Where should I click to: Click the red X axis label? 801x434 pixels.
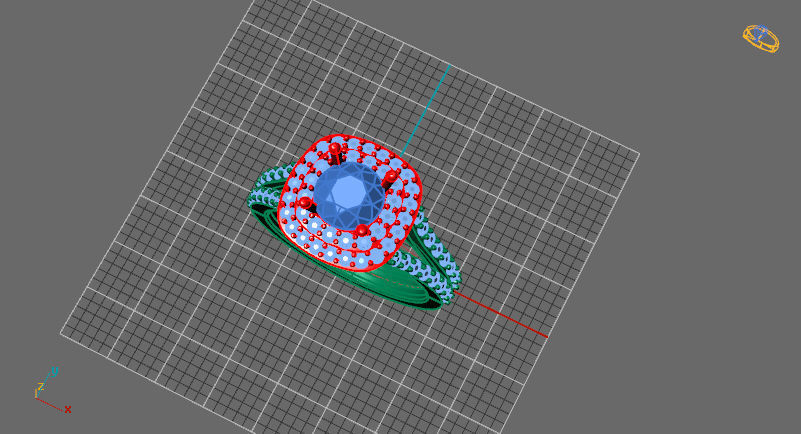(x=67, y=409)
